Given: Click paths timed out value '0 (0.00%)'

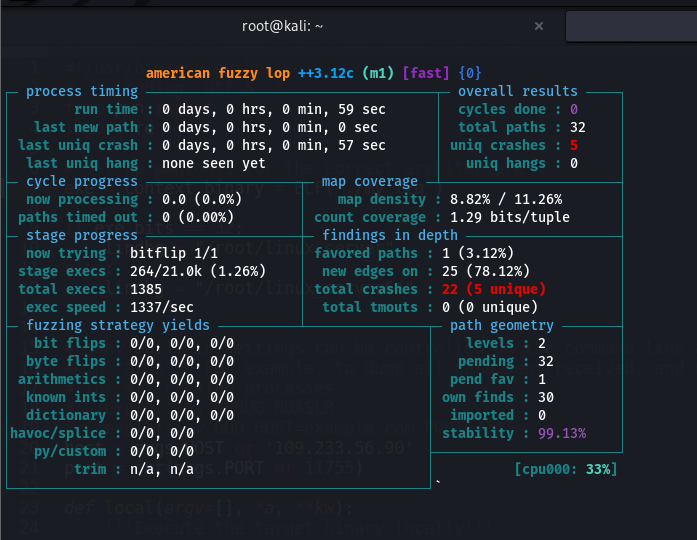Looking at the screenshot, I should point(198,217).
